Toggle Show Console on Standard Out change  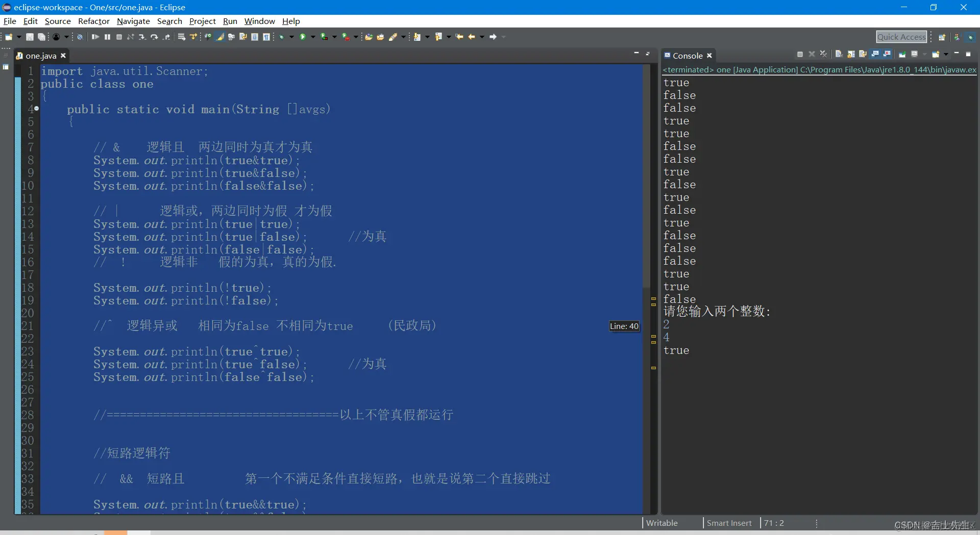pos(875,54)
